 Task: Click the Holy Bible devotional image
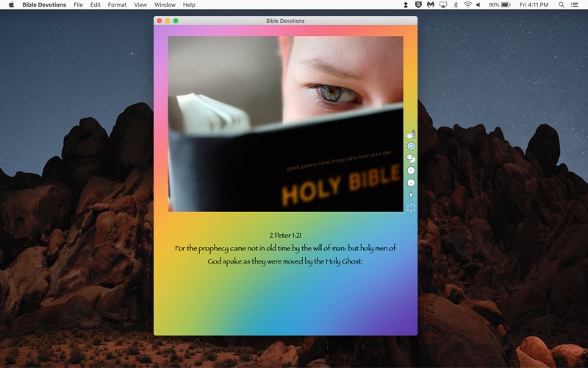(285, 124)
